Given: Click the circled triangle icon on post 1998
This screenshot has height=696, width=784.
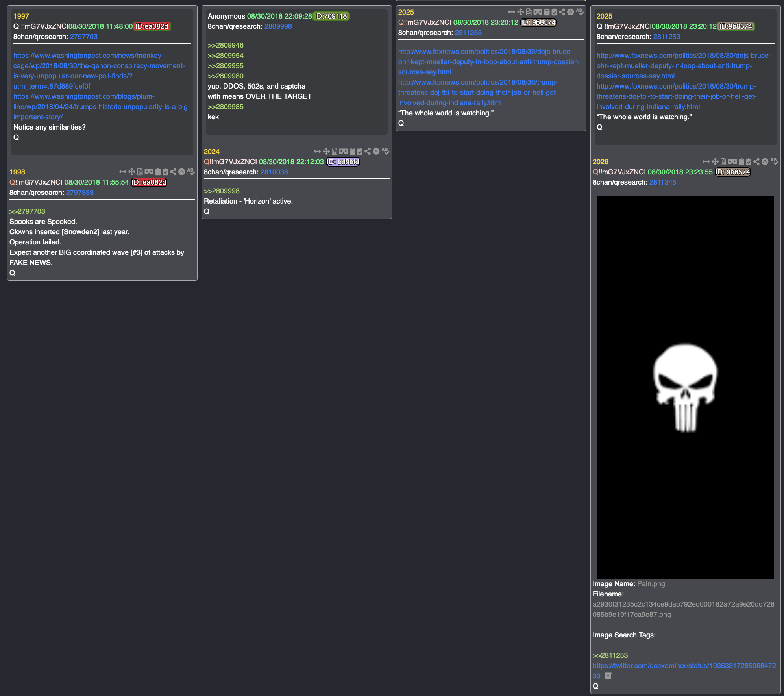Looking at the screenshot, I should tap(182, 172).
